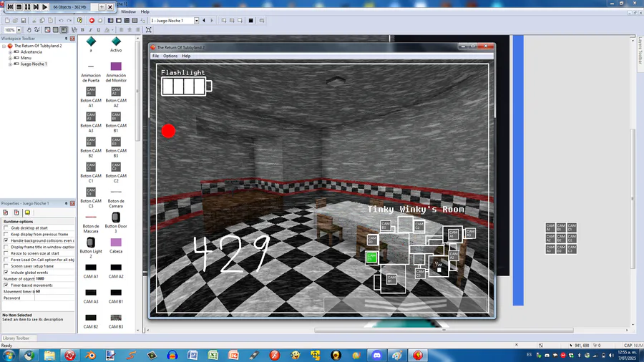
Task: Open the help question-mark icon
Action: (x=79, y=21)
